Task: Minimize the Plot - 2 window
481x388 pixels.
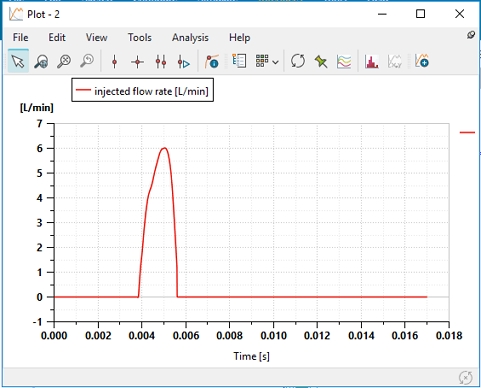Action: point(382,14)
